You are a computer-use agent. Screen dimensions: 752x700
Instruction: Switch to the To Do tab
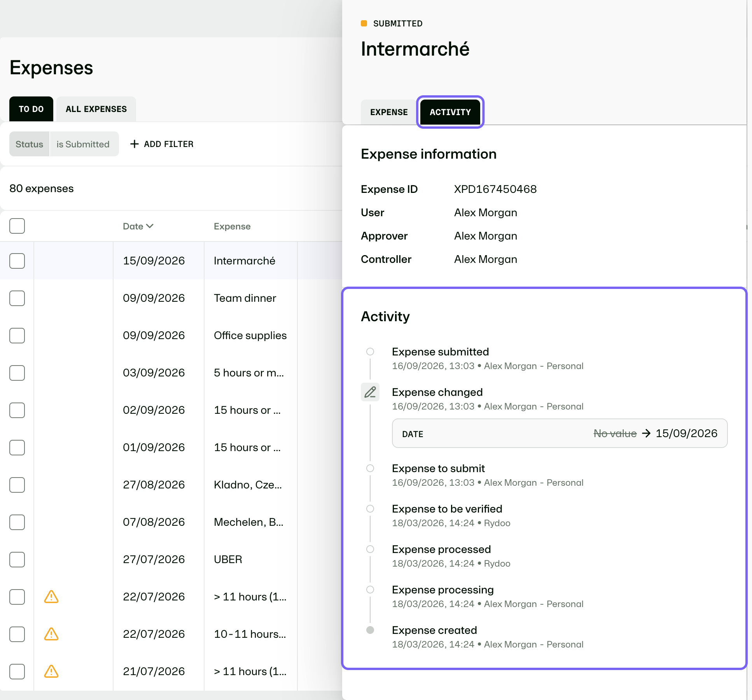[x=31, y=109]
